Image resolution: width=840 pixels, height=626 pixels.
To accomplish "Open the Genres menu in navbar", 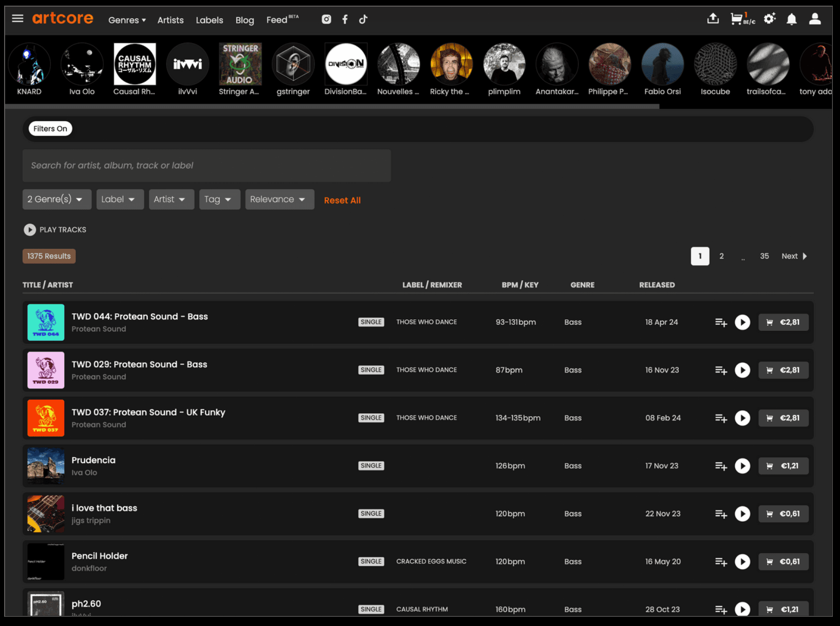I will click(127, 20).
